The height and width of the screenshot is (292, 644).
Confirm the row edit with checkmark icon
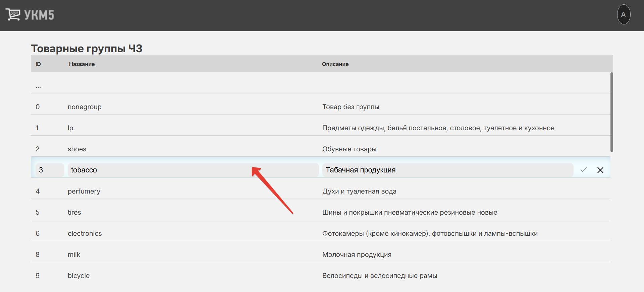coord(583,170)
